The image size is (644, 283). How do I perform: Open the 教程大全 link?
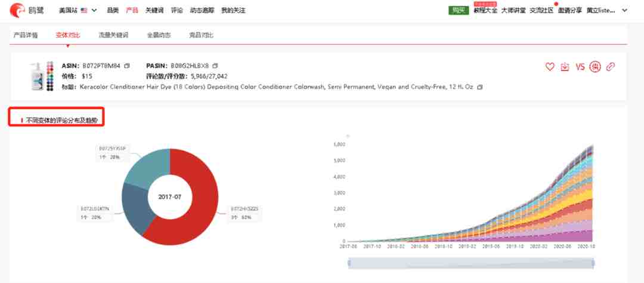coord(485,11)
